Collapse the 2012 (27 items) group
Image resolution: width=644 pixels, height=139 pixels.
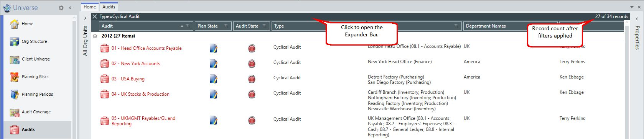[95, 36]
